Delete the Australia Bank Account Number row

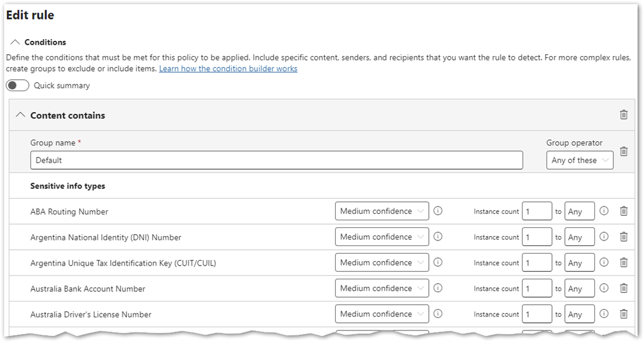(x=623, y=288)
